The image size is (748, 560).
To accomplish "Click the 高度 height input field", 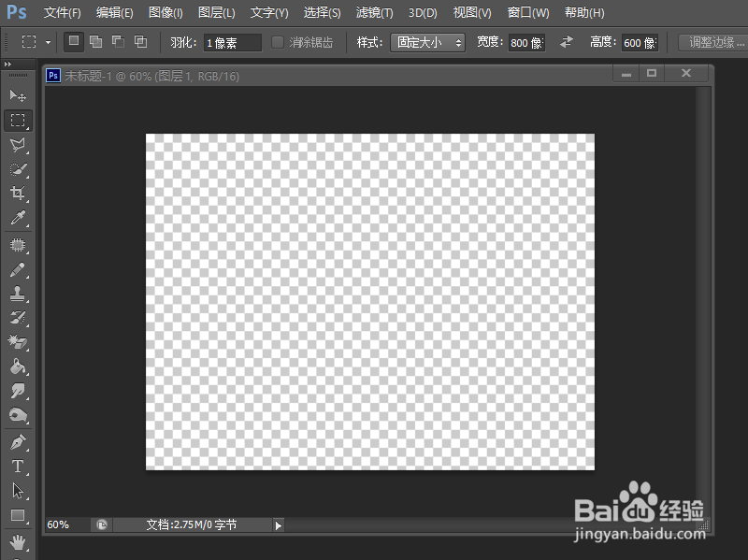I will coord(640,43).
